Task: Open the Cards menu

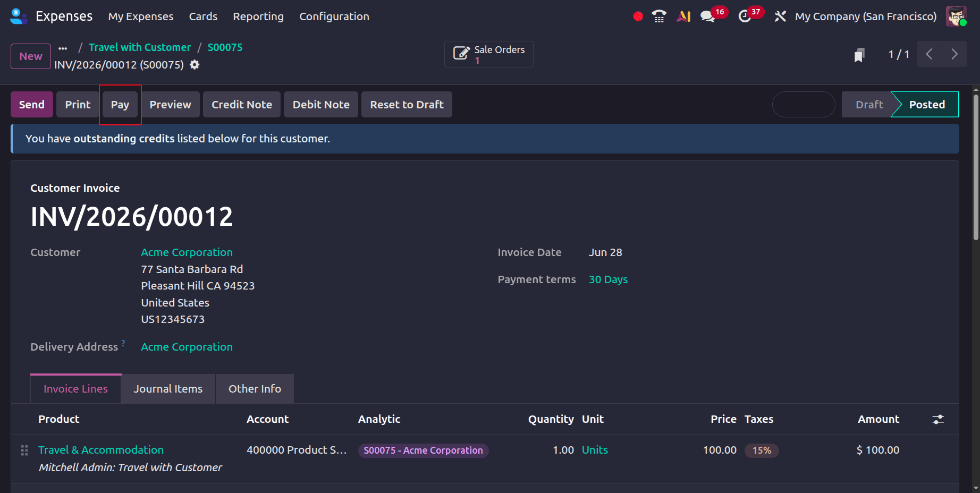Action: click(203, 16)
